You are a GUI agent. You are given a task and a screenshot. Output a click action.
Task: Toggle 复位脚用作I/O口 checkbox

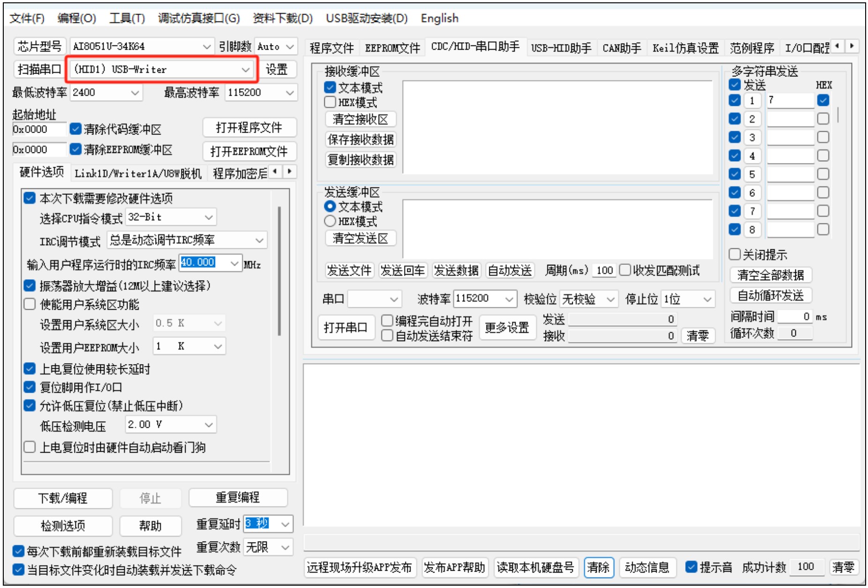pos(30,387)
